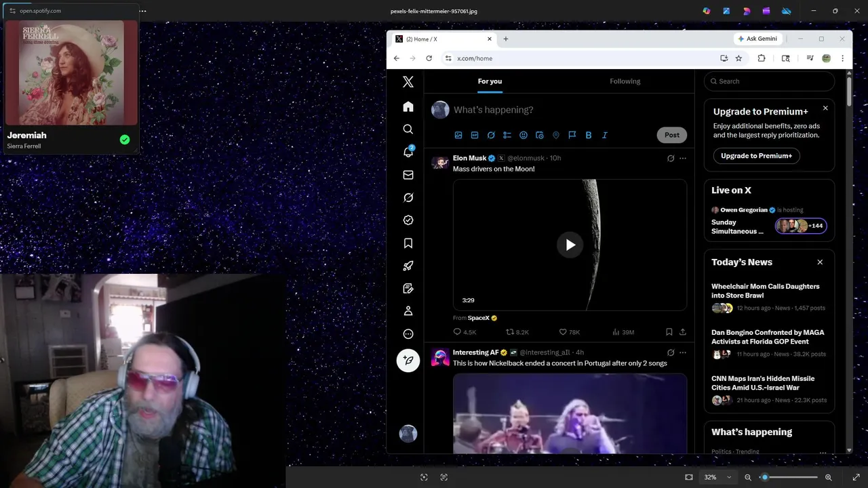Open Notifications bell with badge
The image size is (868, 488).
[408, 152]
